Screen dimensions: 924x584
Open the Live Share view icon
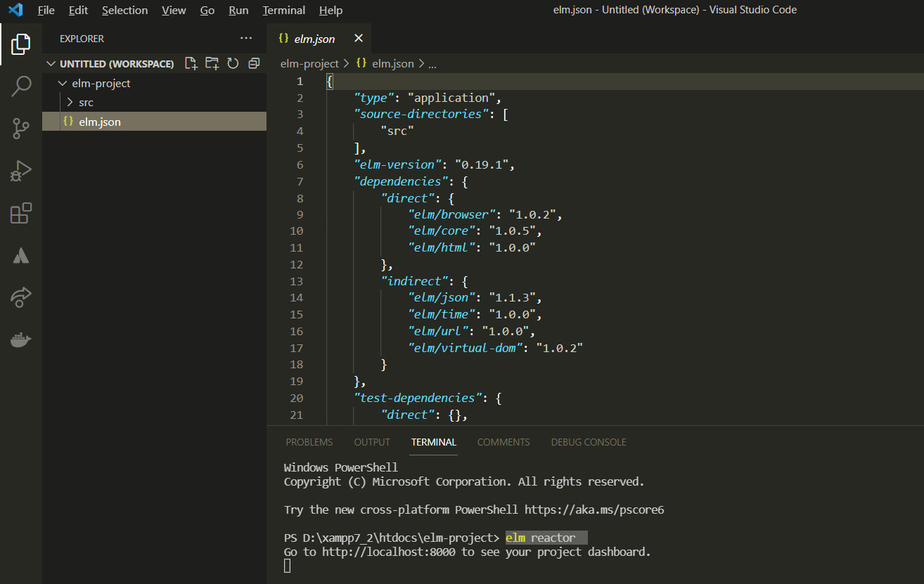20,297
